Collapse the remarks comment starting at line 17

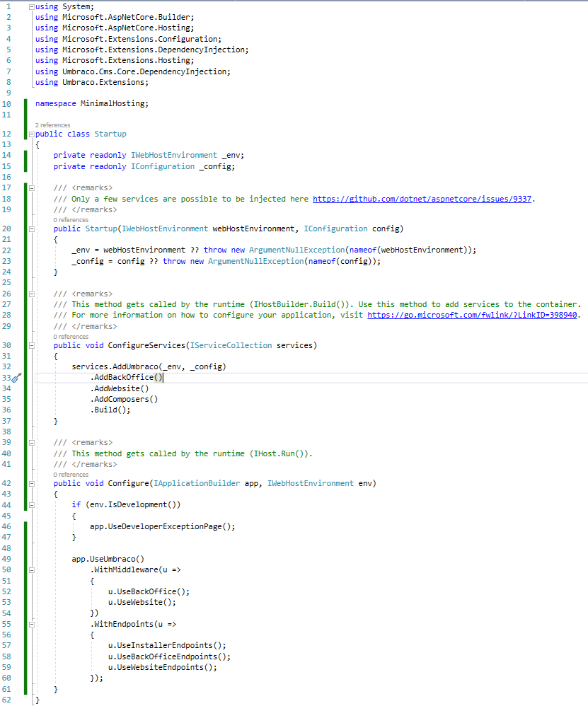[x=32, y=188]
